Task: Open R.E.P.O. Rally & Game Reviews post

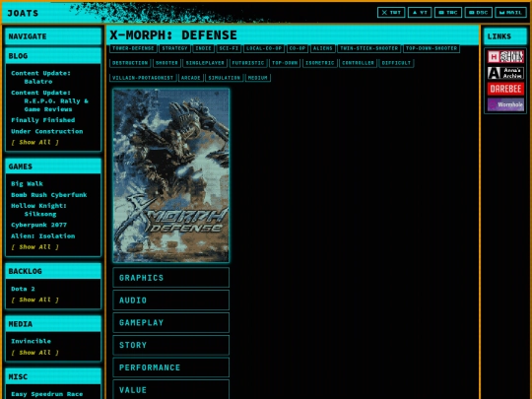Action: [49, 100]
